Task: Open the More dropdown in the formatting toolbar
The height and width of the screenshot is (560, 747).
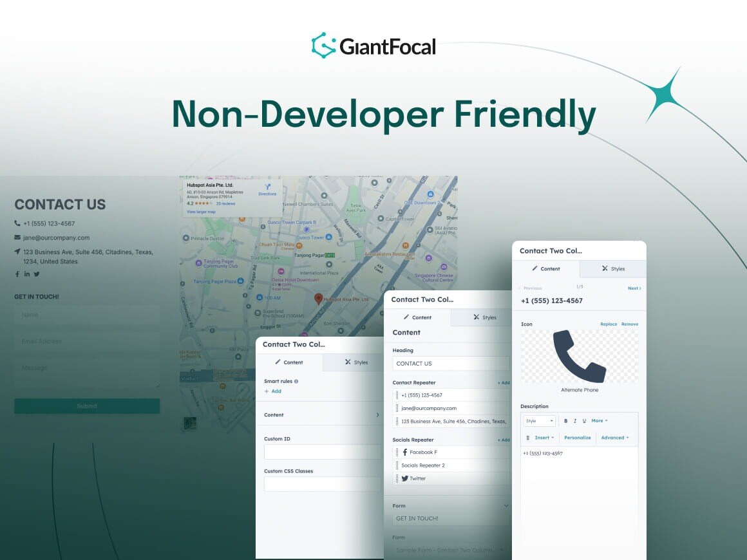Action: (599, 420)
